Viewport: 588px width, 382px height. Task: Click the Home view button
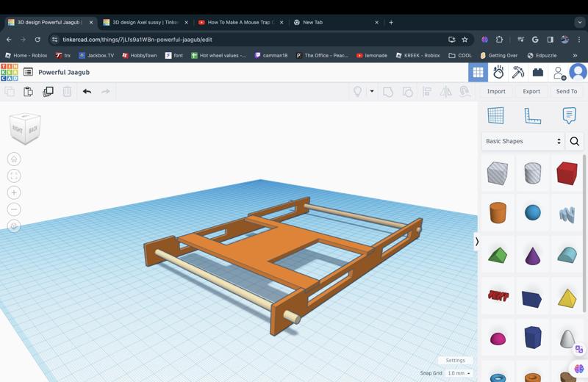14,159
